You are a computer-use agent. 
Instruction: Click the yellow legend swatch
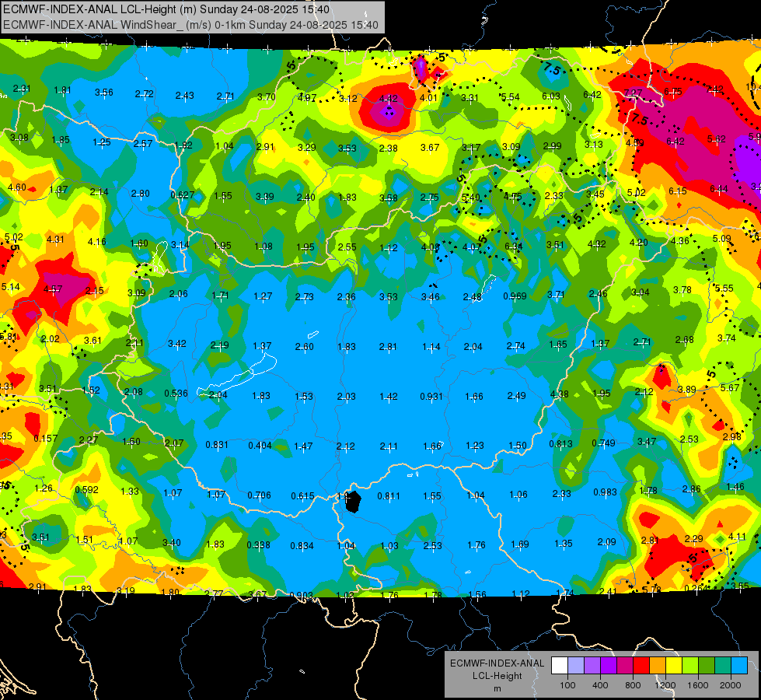(x=674, y=666)
